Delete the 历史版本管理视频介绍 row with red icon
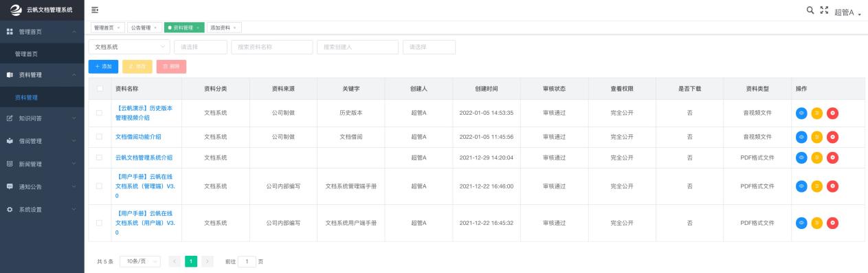This screenshot has height=273, width=868. coord(832,113)
